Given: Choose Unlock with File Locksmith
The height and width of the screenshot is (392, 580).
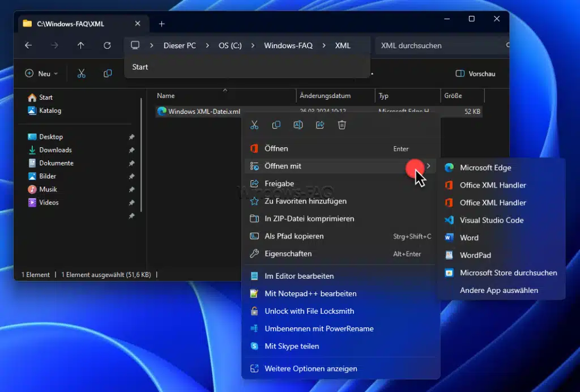Looking at the screenshot, I should pyautogui.click(x=340, y=311).
